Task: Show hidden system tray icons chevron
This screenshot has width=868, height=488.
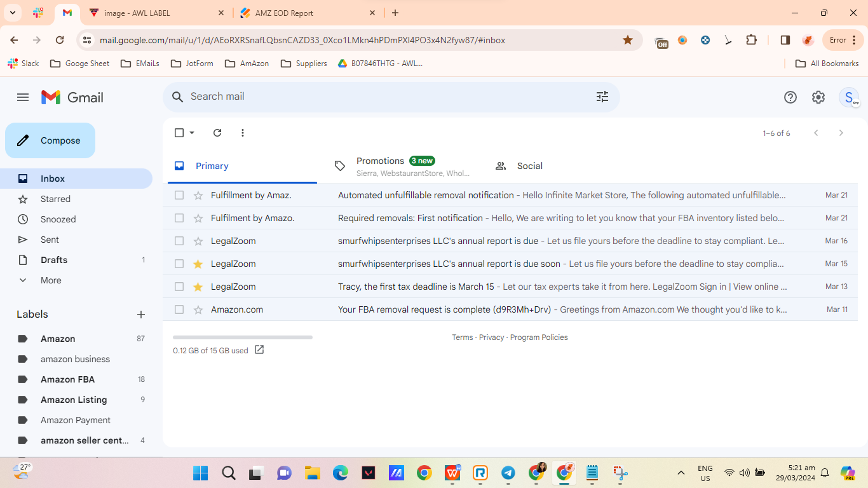Action: point(681,473)
